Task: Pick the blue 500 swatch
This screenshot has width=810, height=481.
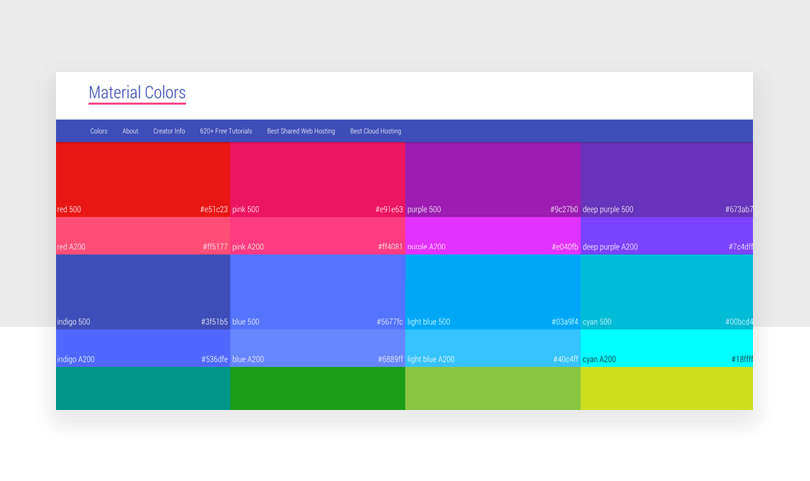Action: tap(318, 292)
